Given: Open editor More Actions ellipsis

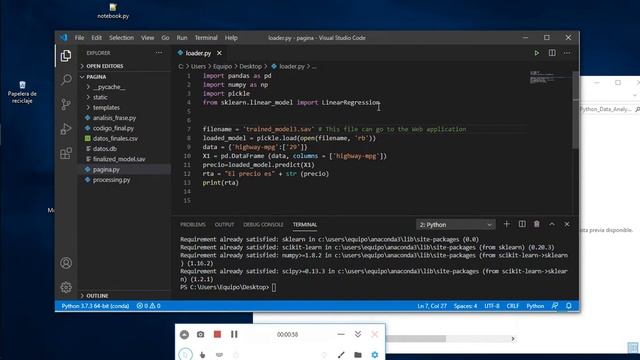Looking at the screenshot, I should point(567,53).
